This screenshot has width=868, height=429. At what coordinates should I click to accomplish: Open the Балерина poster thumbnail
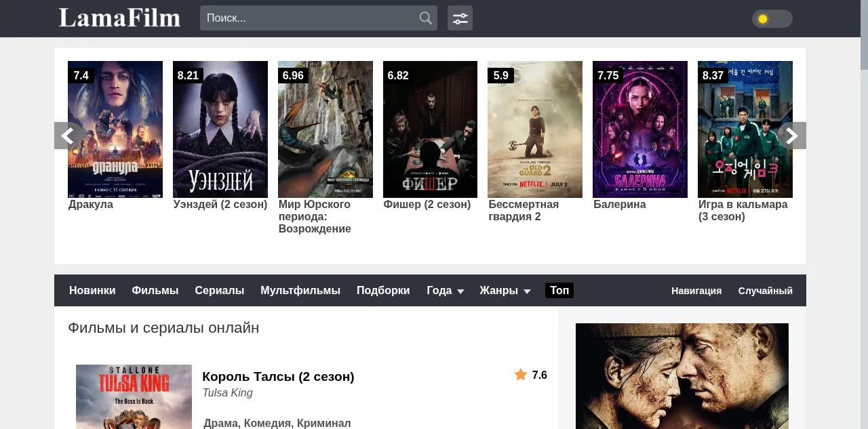pos(640,129)
